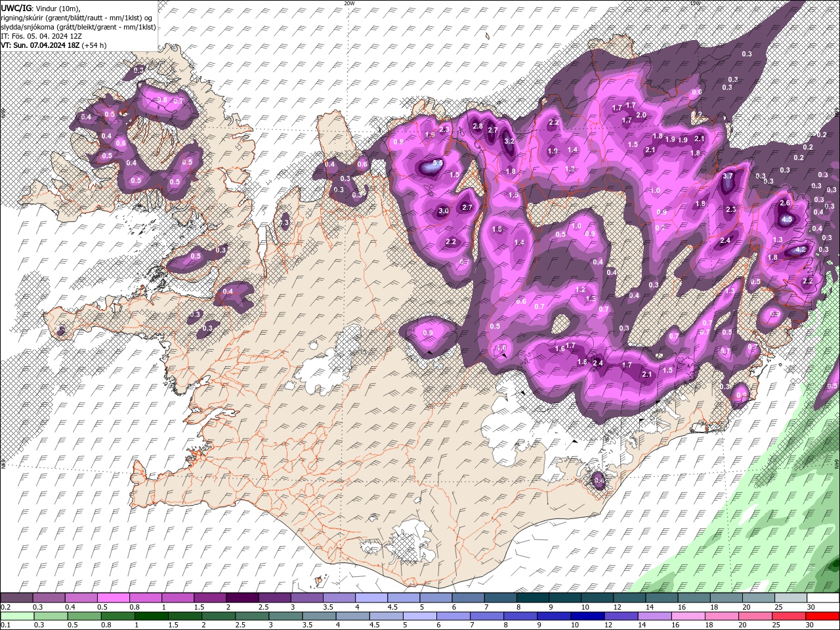Select the light pink 16–18 swatch in lower legend
Screen dimensions: 840x630
pyautogui.click(x=688, y=616)
